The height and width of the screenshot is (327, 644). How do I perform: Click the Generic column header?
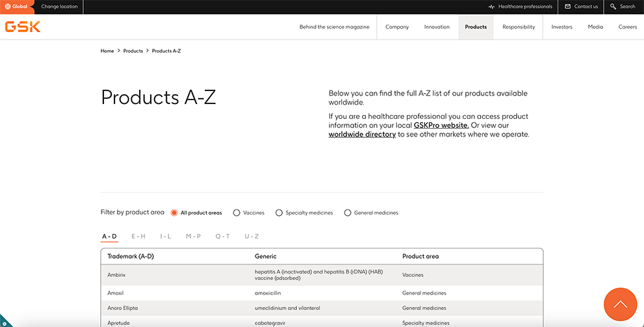coord(265,256)
